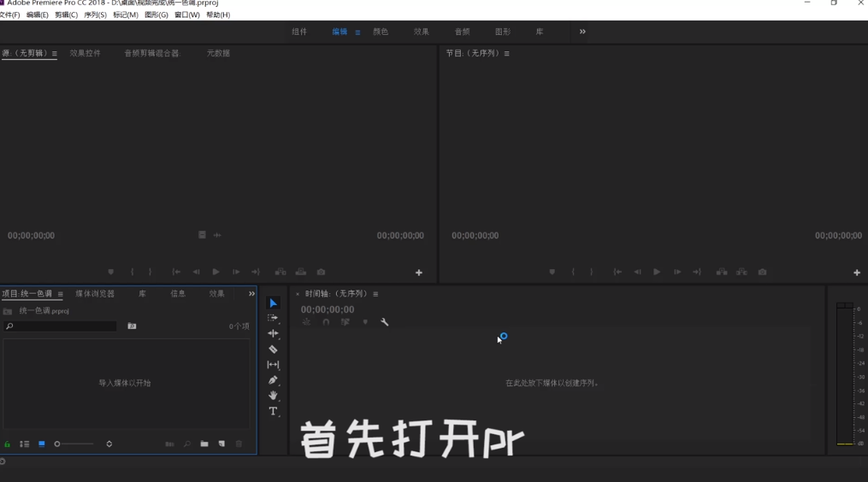868x482 pixels.
Task: Select the Ripple Edit tool
Action: pyautogui.click(x=273, y=333)
